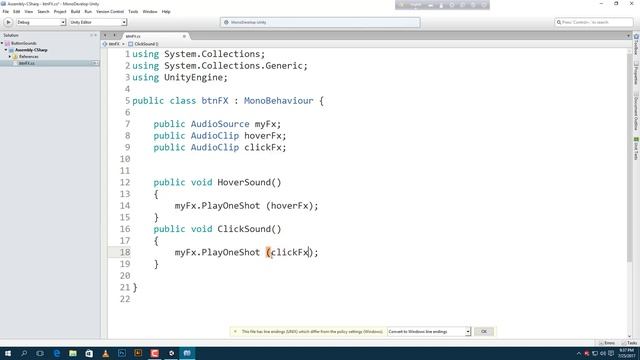Screen dimensions: 640x360
Task: Open options button on the btnFX.cs row
Action: (95, 63)
